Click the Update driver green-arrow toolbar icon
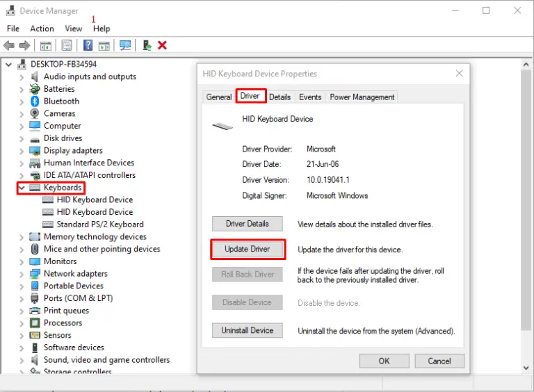Screen dimensions: 534x392 pyautogui.click(x=147, y=45)
